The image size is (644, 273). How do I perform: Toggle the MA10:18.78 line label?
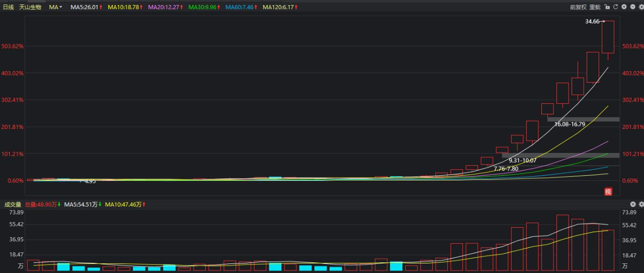[125, 7]
